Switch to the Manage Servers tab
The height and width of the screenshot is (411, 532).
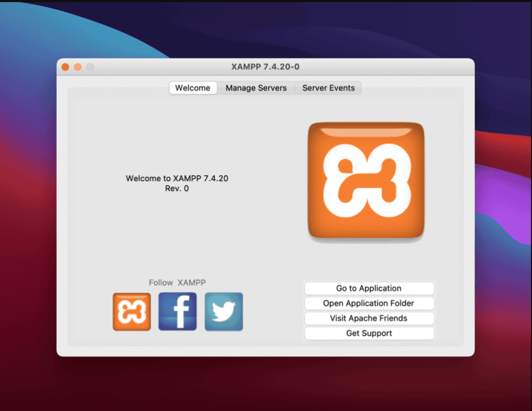tap(256, 88)
